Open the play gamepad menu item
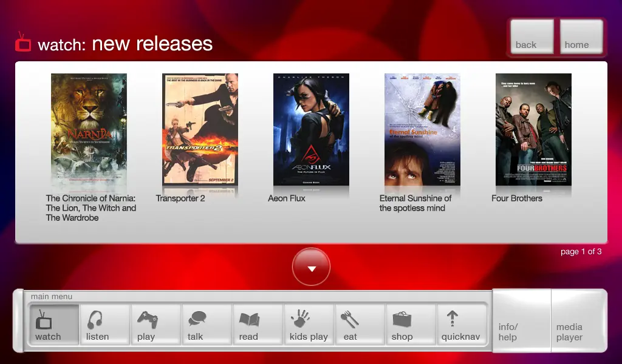This screenshot has width=622, height=364. 155,325
